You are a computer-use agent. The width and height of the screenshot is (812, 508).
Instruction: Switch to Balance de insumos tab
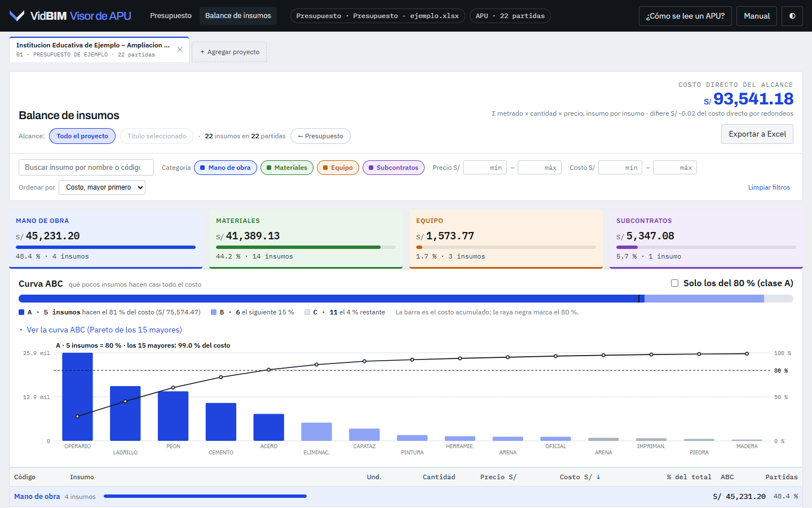(238, 16)
